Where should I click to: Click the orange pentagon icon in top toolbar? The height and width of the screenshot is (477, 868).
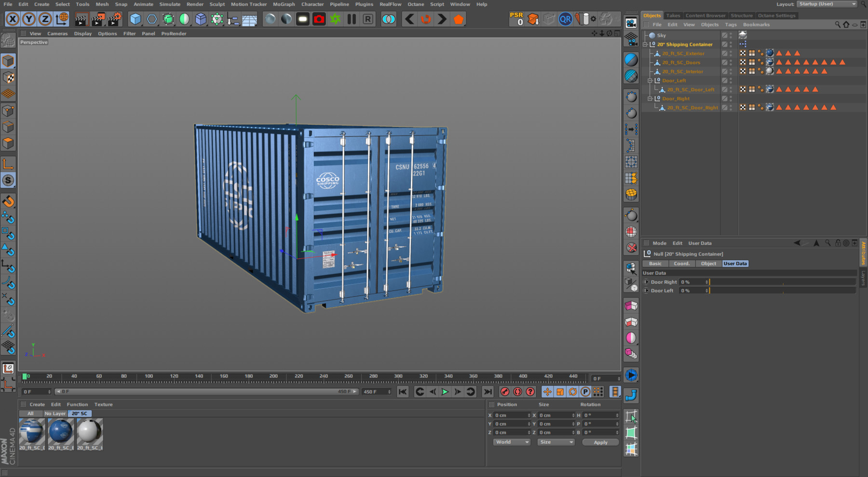pyautogui.click(x=458, y=19)
